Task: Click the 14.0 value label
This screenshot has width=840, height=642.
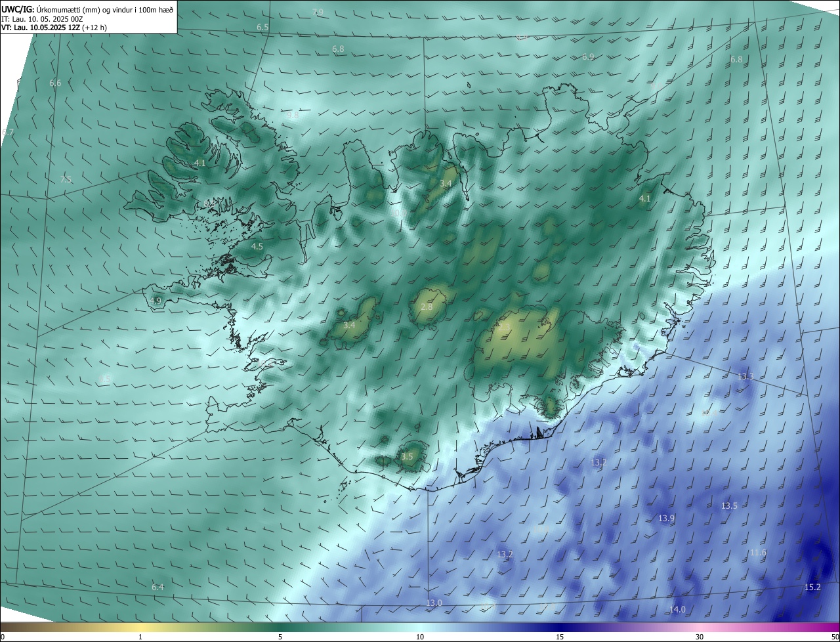Action: pos(677,610)
